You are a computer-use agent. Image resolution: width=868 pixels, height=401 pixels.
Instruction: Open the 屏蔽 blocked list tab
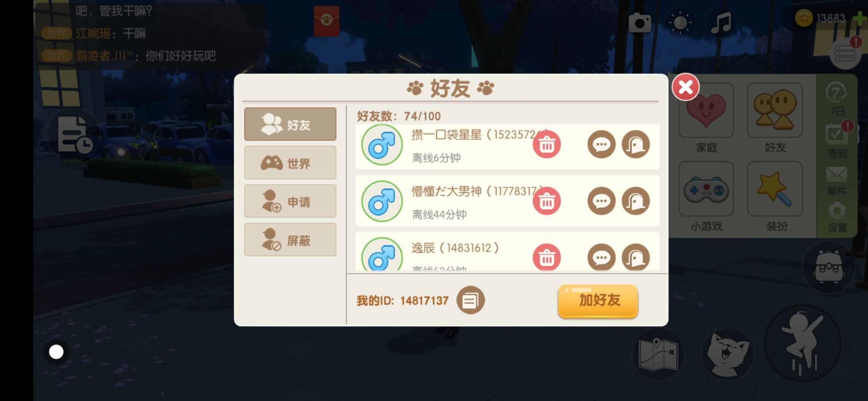coord(290,240)
